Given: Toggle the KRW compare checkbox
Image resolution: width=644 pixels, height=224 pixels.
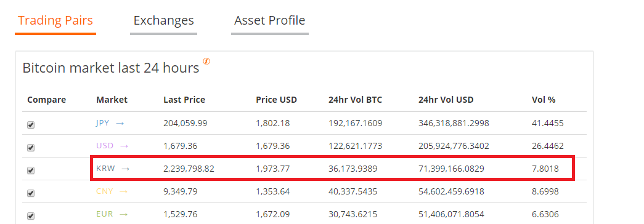Looking at the screenshot, I should pyautogui.click(x=31, y=170).
